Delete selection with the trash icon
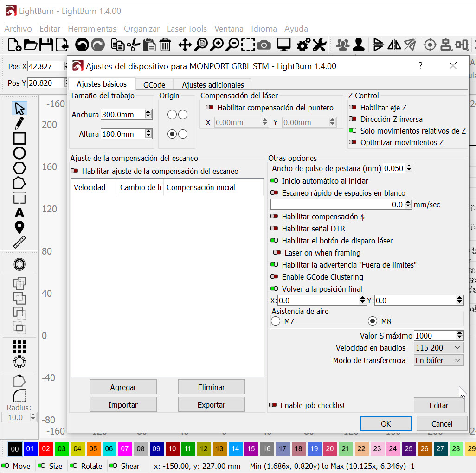The image size is (476, 473). pyautogui.click(x=165, y=45)
